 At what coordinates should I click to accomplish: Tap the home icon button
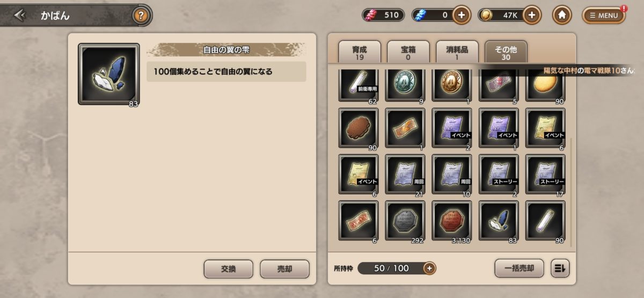pos(561,15)
